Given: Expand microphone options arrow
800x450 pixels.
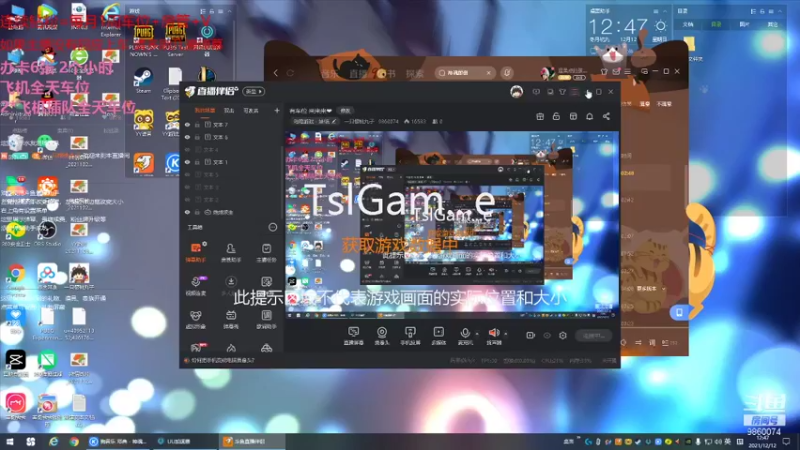Looking at the screenshot, I should (x=477, y=334).
